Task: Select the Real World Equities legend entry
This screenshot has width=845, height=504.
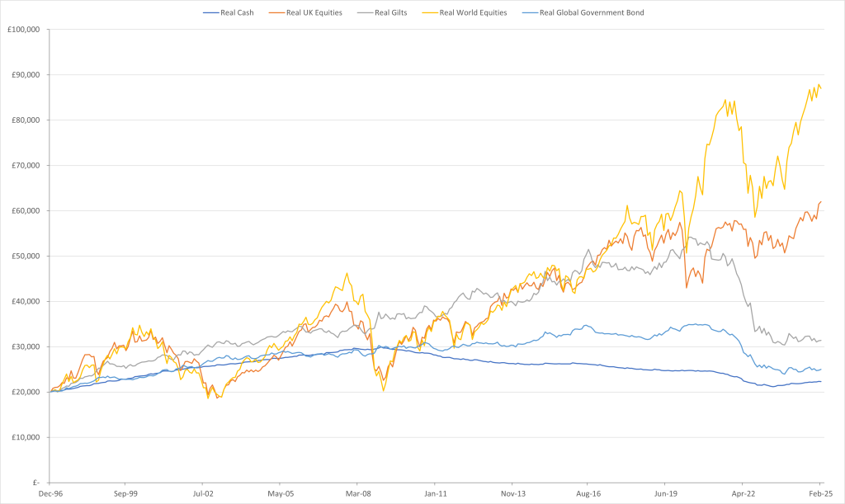Action: click(x=465, y=12)
